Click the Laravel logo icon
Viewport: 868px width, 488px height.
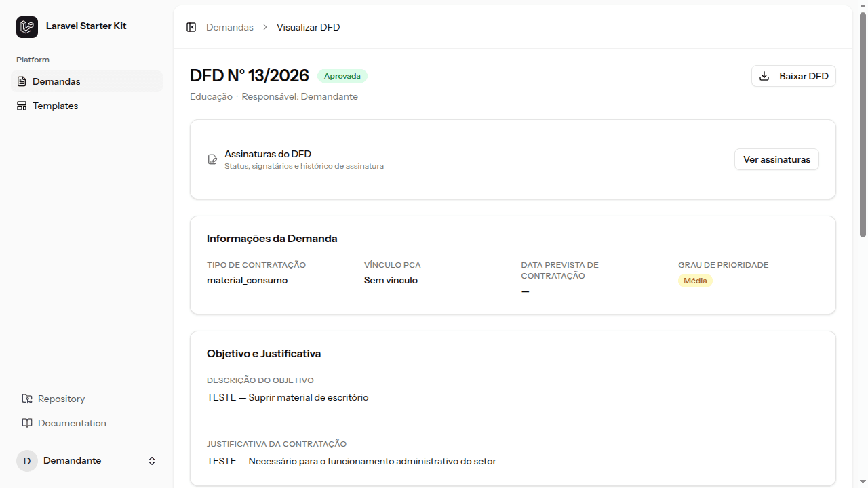pos(27,27)
